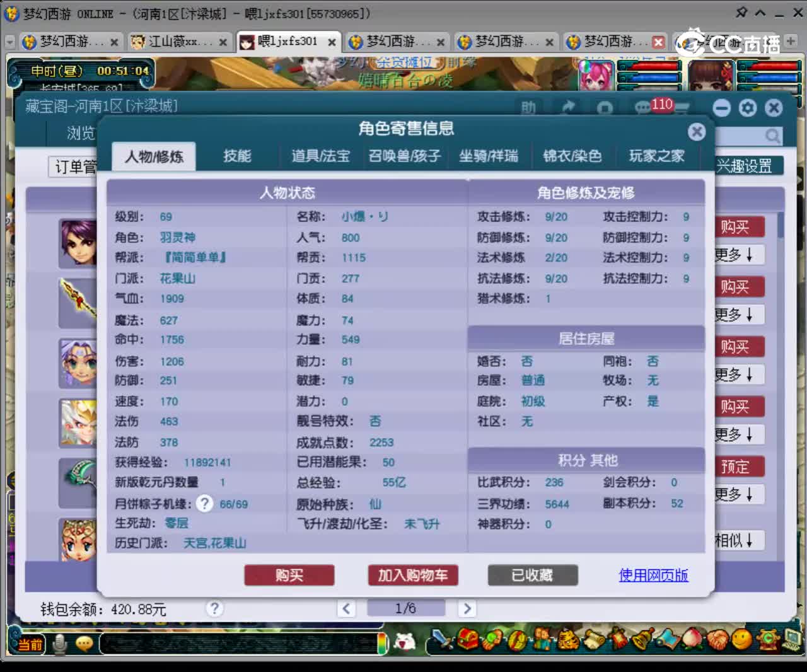Toggle the microphone voice icon

pos(61,644)
